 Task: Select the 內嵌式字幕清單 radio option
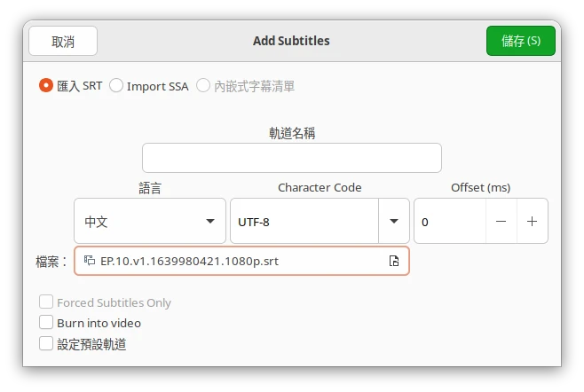[203, 86]
